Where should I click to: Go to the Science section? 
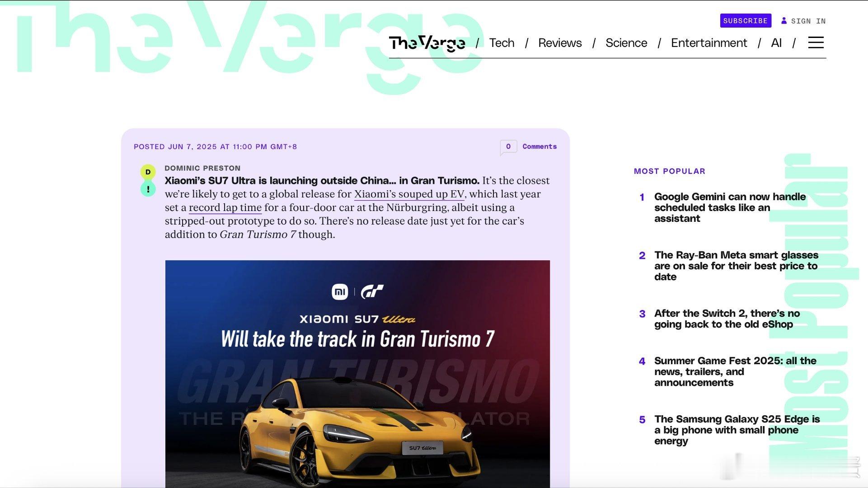pos(626,43)
